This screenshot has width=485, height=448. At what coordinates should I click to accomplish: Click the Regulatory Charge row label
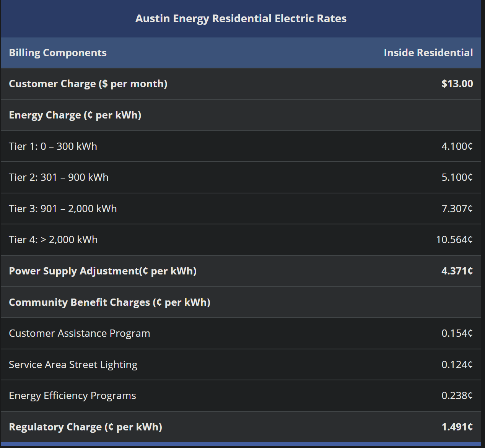pyautogui.click(x=85, y=427)
